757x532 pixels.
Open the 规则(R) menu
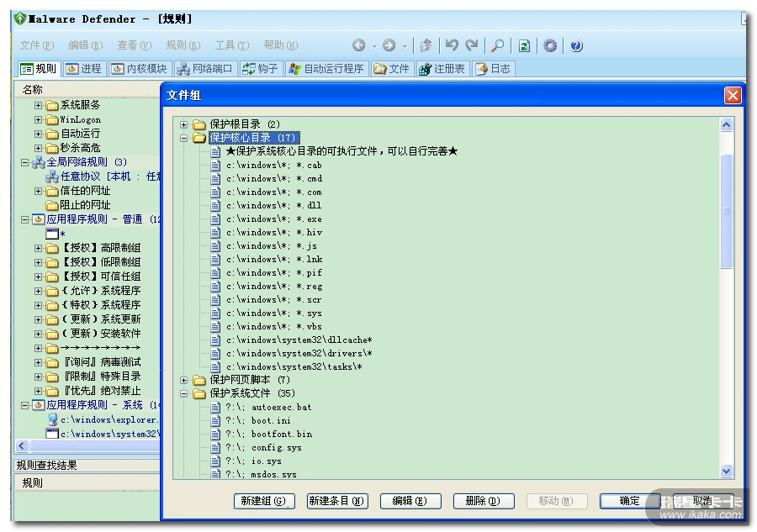coord(183,45)
